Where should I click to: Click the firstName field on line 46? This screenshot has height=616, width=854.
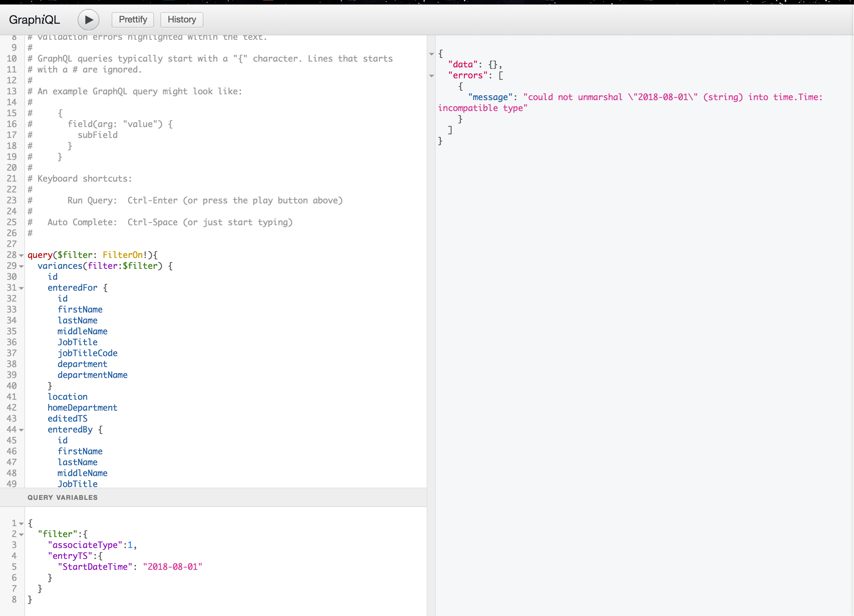(80, 451)
